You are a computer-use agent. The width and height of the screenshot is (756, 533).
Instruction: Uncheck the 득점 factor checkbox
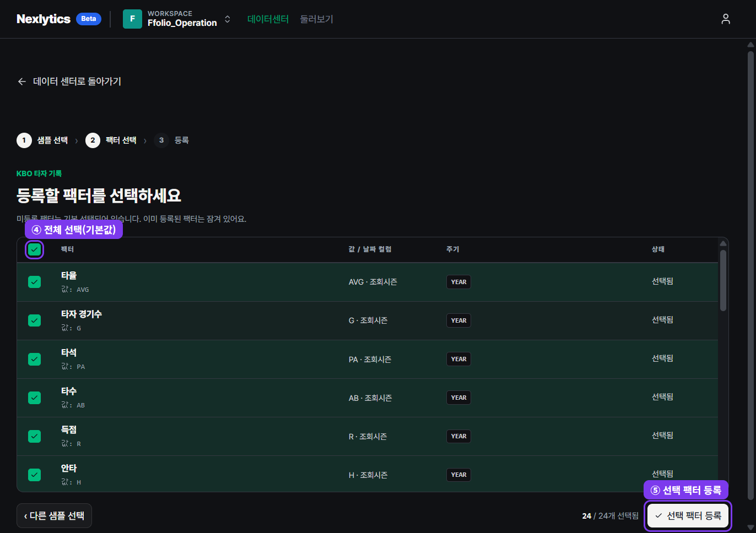tap(34, 436)
